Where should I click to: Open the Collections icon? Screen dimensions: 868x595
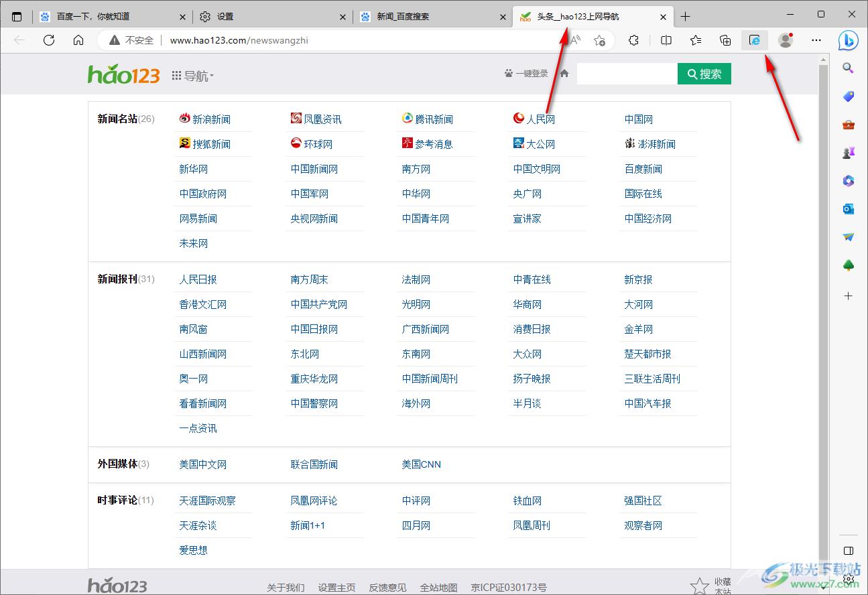click(725, 40)
